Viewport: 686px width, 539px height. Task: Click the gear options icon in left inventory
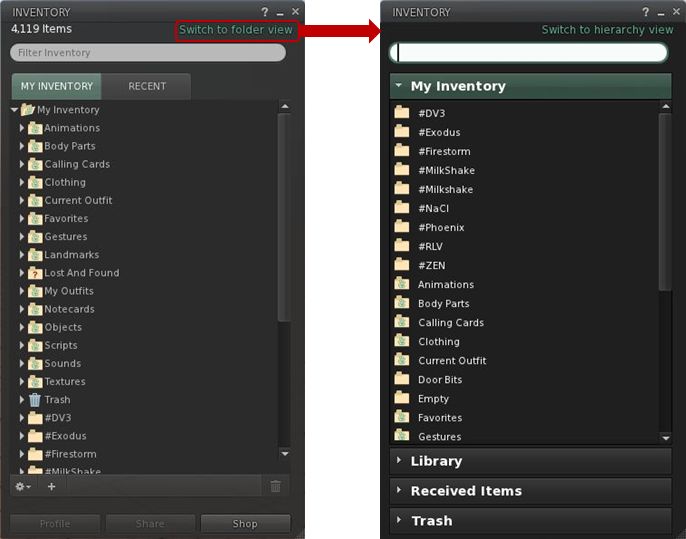coord(20,486)
